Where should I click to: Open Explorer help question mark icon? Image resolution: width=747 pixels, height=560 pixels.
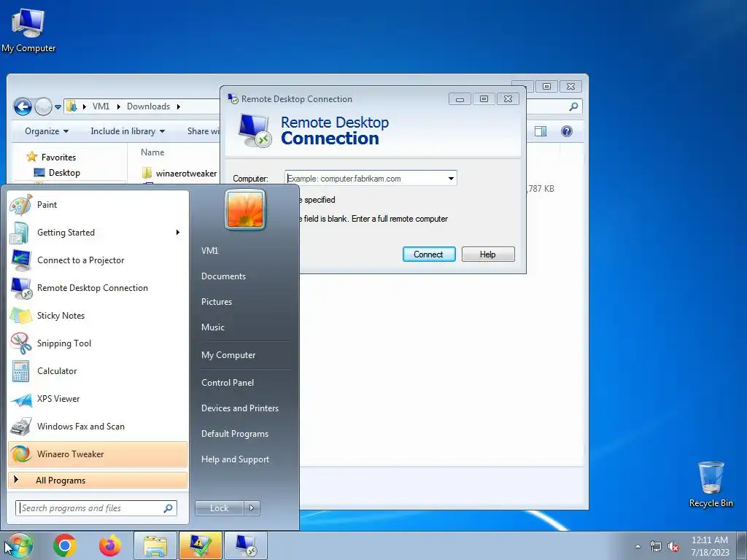(x=566, y=131)
